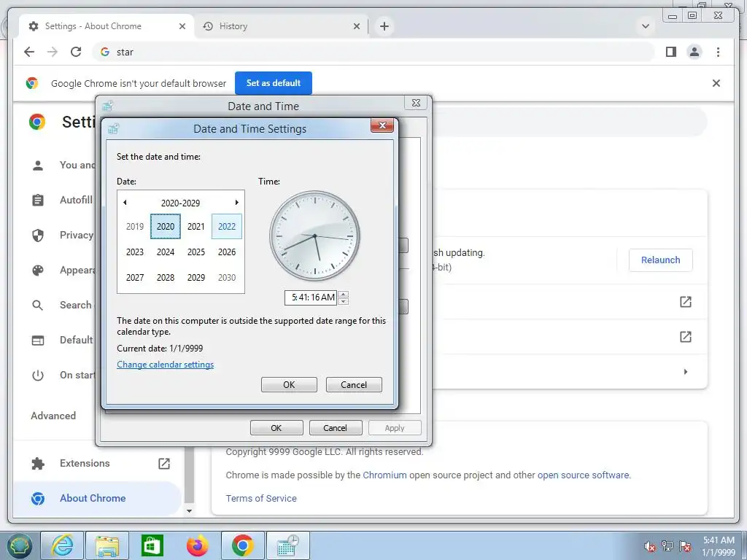Open the Chromium link

(384, 475)
